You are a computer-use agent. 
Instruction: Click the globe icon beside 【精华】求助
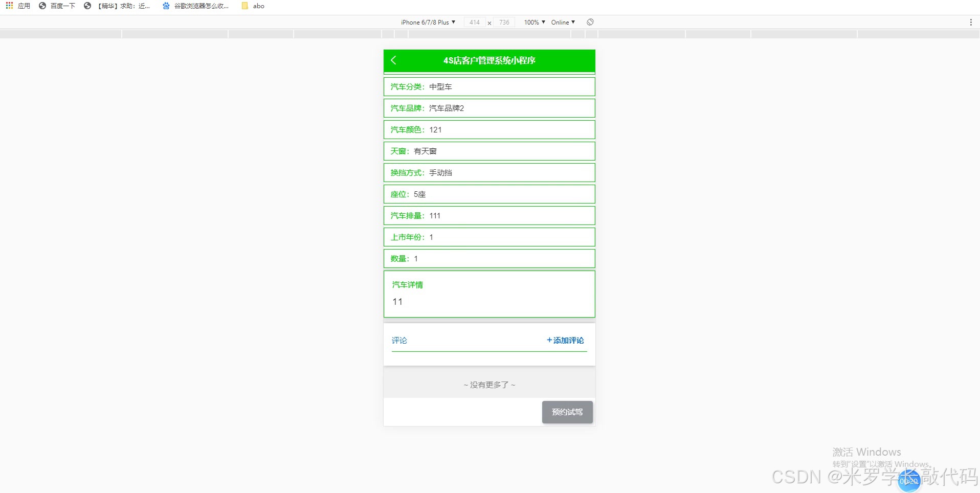coord(87,6)
